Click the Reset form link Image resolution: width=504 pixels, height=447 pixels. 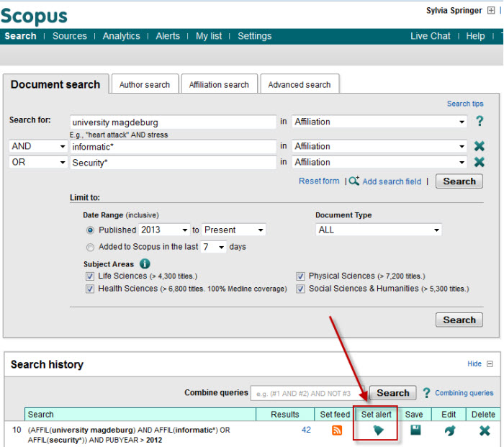(319, 181)
